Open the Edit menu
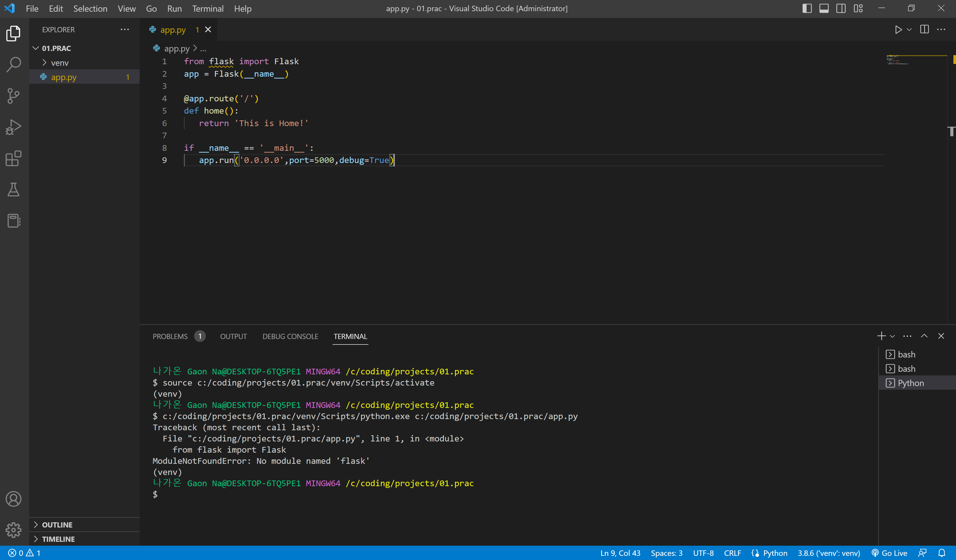Viewport: 956px width, 560px height. 56,8
